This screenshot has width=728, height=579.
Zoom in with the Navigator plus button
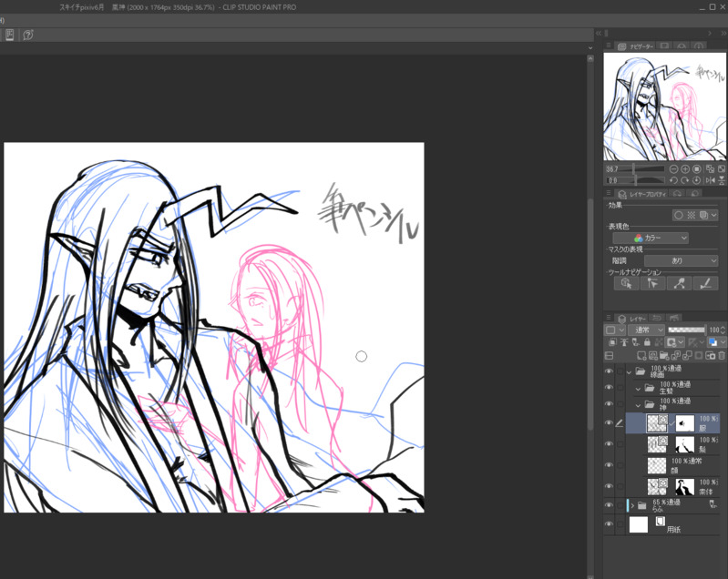685,169
